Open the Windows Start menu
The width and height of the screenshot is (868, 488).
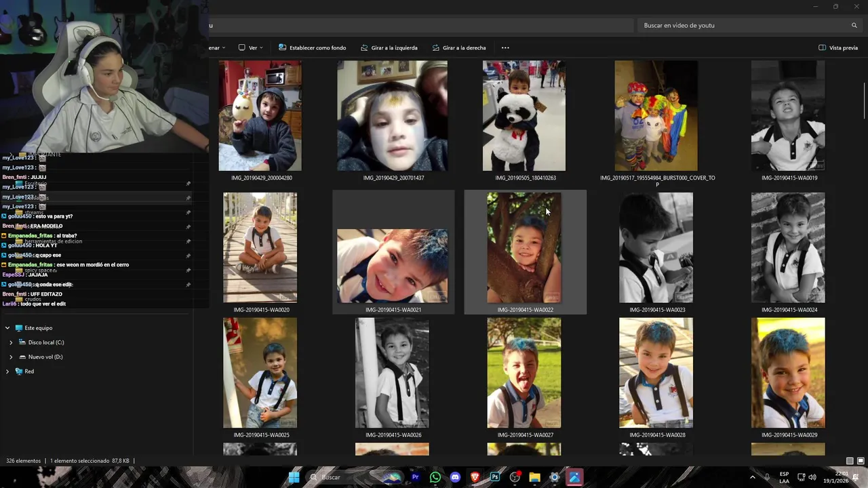tap(294, 477)
